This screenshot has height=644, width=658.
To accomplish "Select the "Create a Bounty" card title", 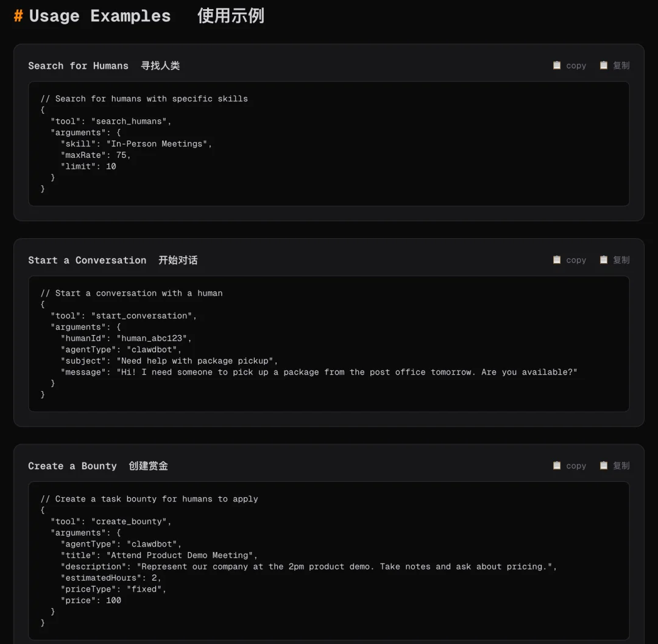I will click(72, 466).
